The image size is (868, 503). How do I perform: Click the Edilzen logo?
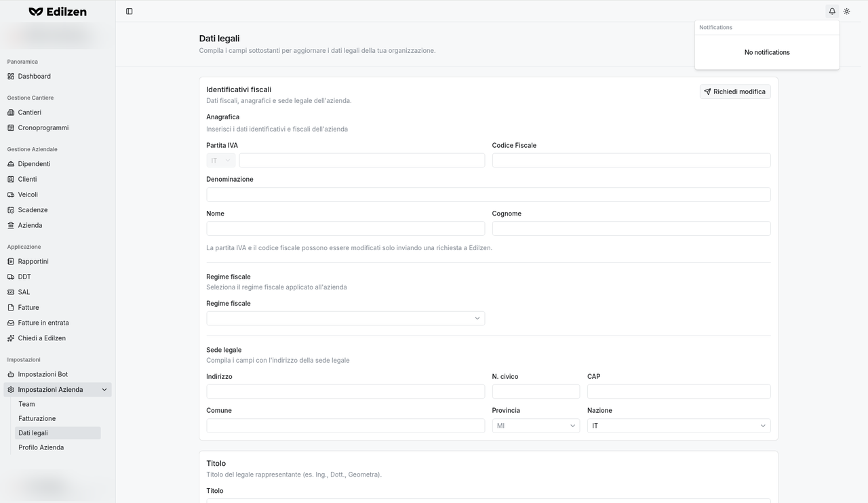click(x=58, y=12)
